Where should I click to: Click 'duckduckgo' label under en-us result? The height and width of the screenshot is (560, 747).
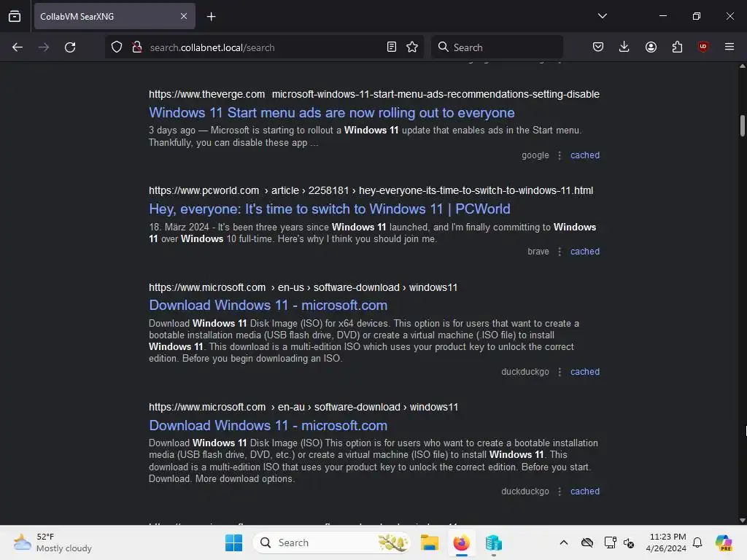click(525, 372)
